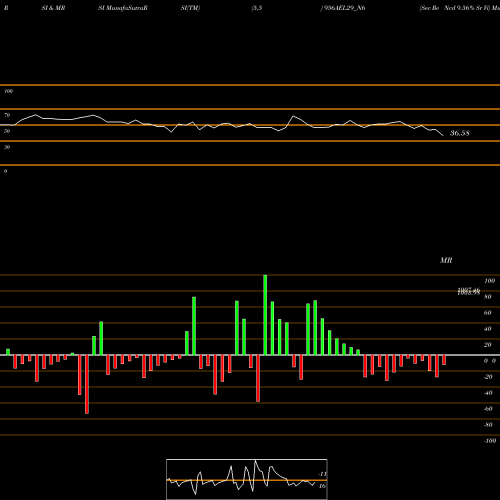
Task: Select the longest red histogram bar
Action: [87, 384]
